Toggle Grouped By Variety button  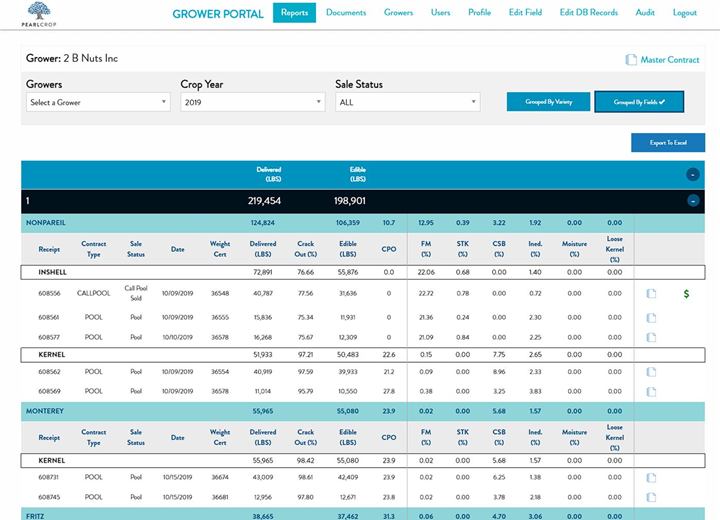point(549,102)
